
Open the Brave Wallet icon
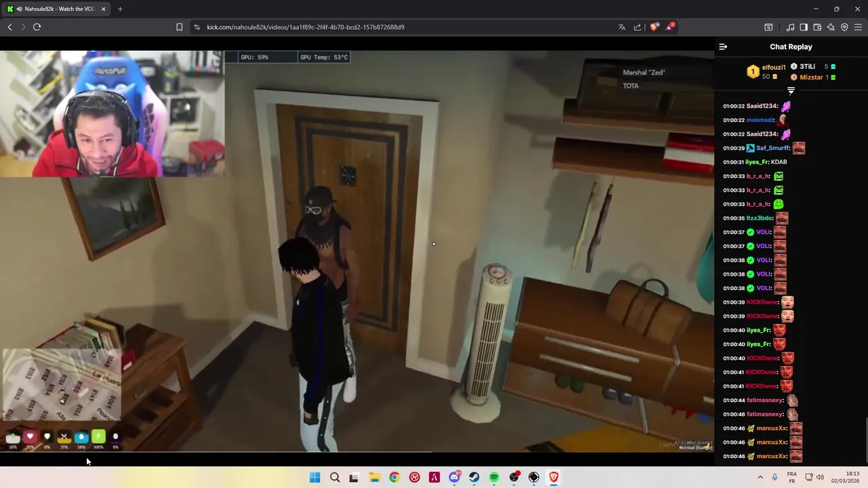point(817,27)
